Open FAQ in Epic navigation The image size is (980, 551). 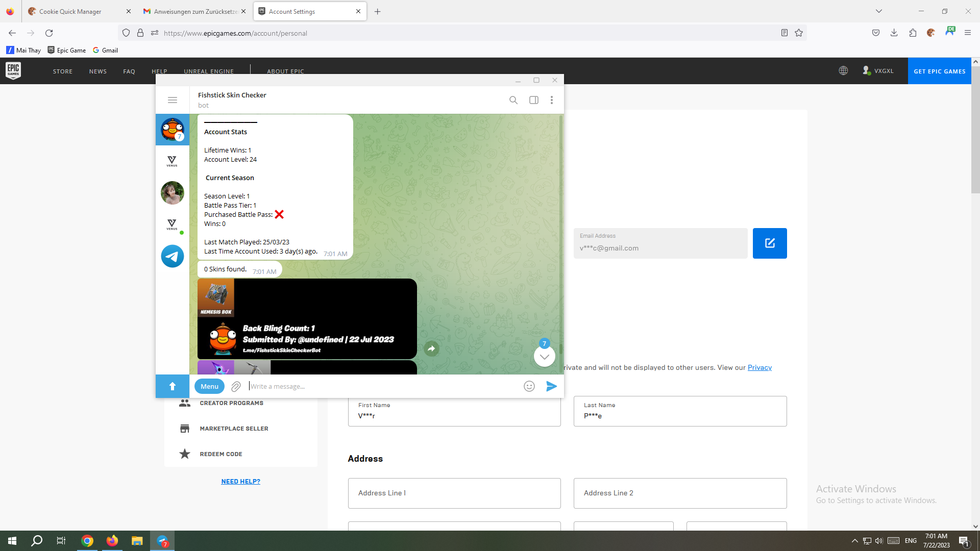(129, 71)
